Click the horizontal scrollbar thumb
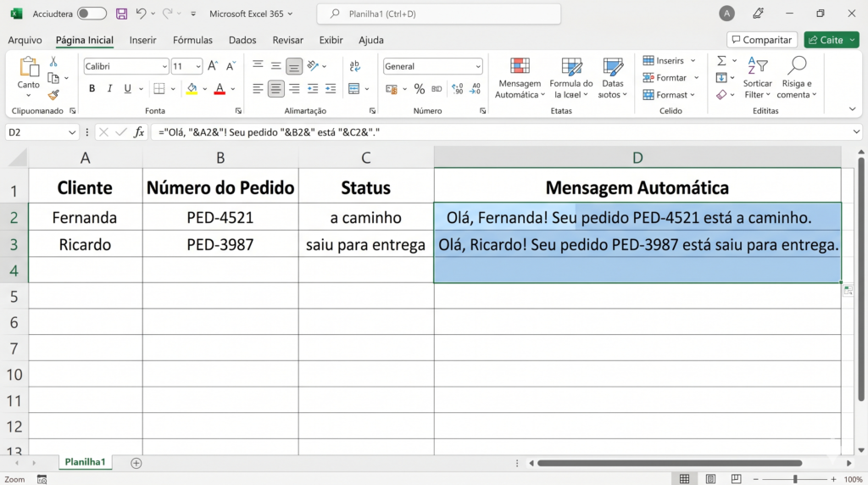 (x=670, y=463)
